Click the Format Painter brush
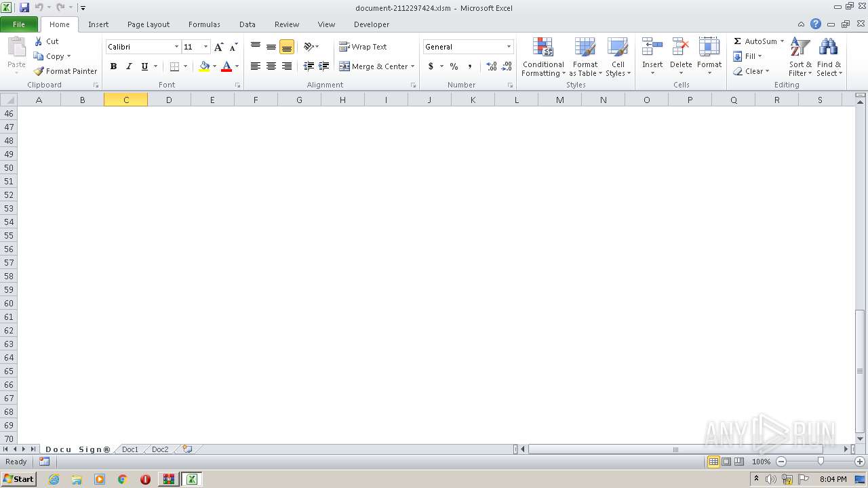The height and width of the screenshot is (488, 868). point(39,71)
